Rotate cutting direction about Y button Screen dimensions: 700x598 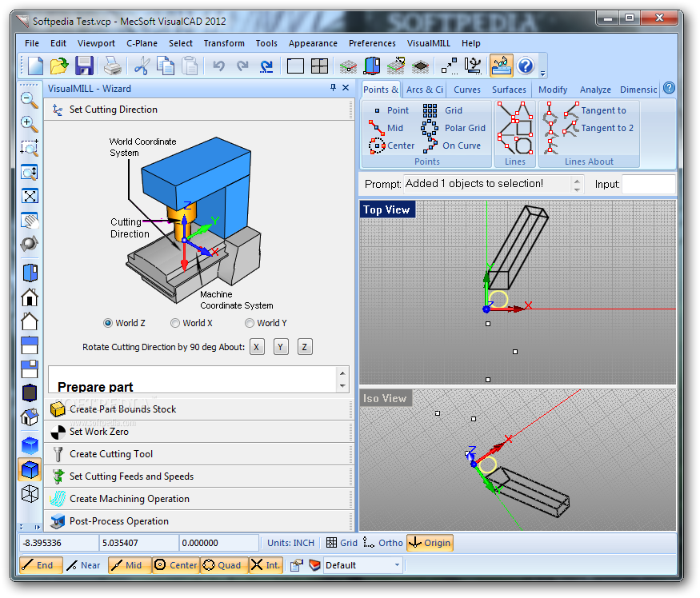point(281,347)
